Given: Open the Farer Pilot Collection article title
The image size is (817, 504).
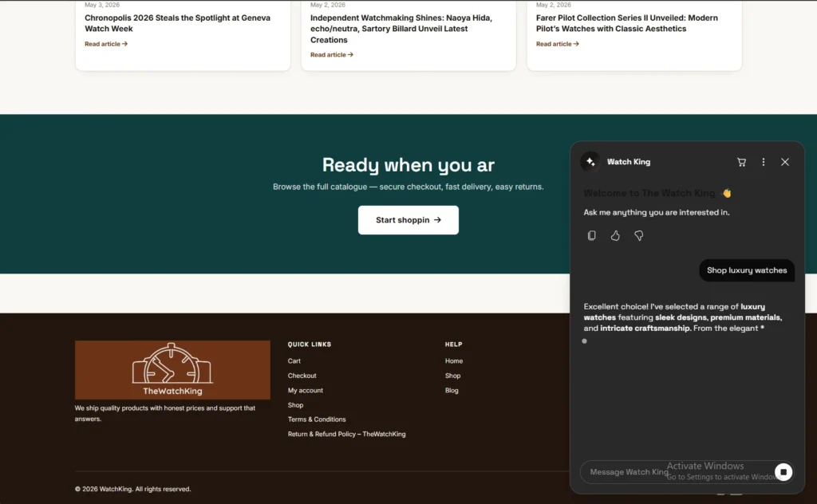Looking at the screenshot, I should pos(627,23).
